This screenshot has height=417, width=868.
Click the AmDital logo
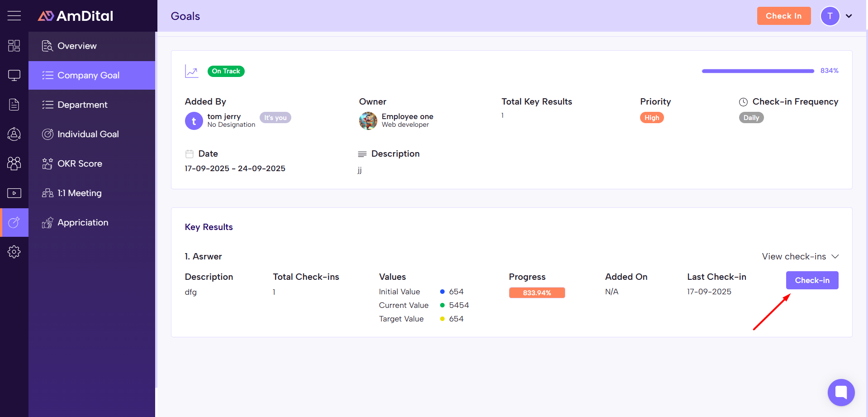tap(76, 16)
